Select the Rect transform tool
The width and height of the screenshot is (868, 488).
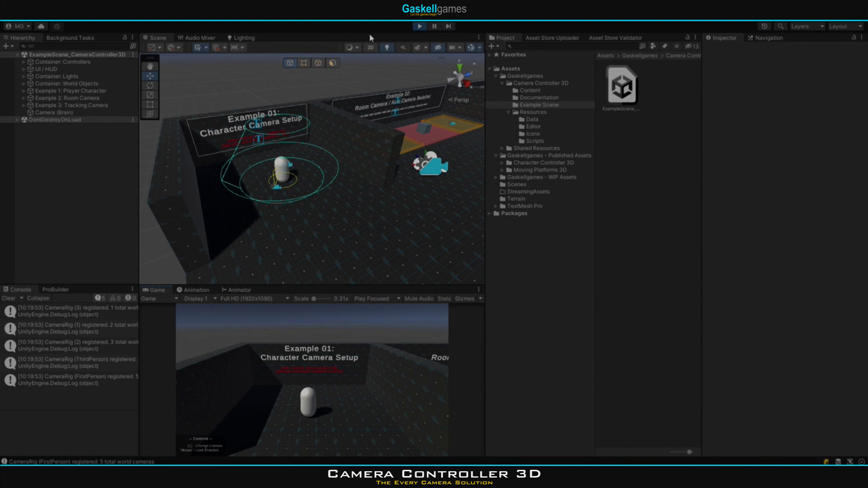(150, 104)
